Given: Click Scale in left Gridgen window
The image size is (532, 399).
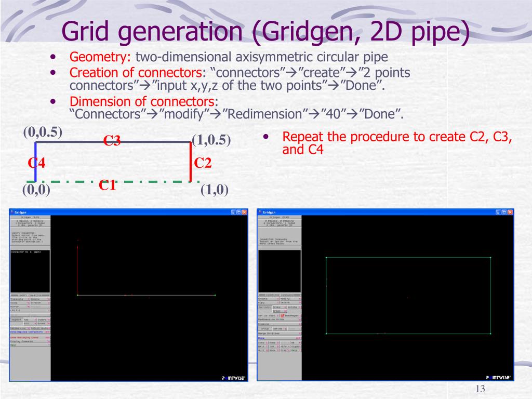Looking at the screenshot, I should pyautogui.click(x=20, y=303).
